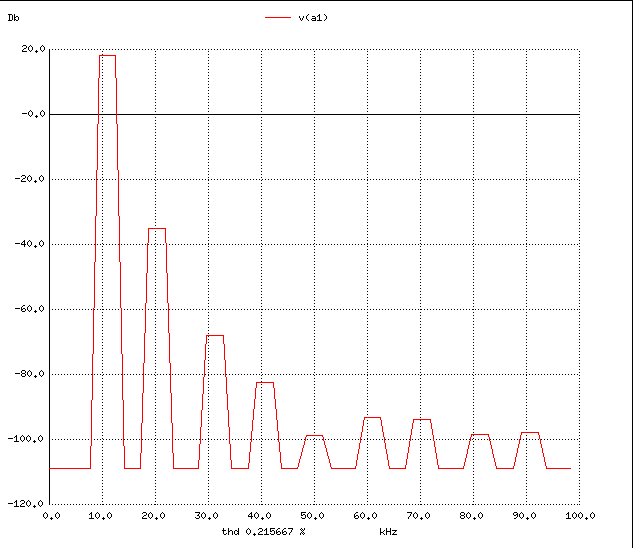Click the peak top near 60 kHz
The width and height of the screenshot is (634, 548).
373,418
